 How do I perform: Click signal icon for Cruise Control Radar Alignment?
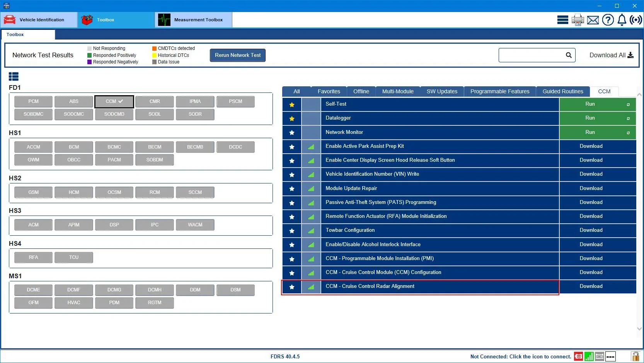311,287
